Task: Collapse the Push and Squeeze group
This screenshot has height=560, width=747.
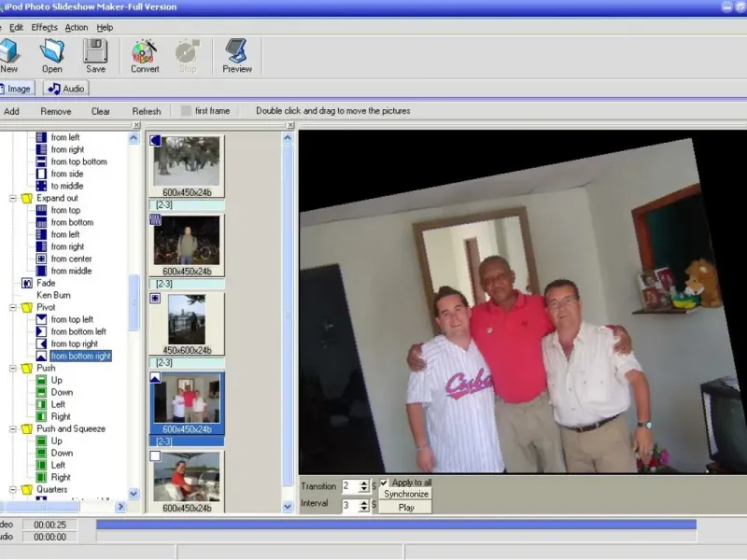Action: pyautogui.click(x=14, y=428)
